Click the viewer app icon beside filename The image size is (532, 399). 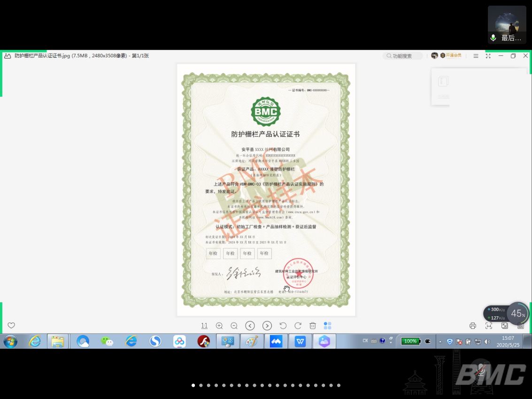[8, 55]
